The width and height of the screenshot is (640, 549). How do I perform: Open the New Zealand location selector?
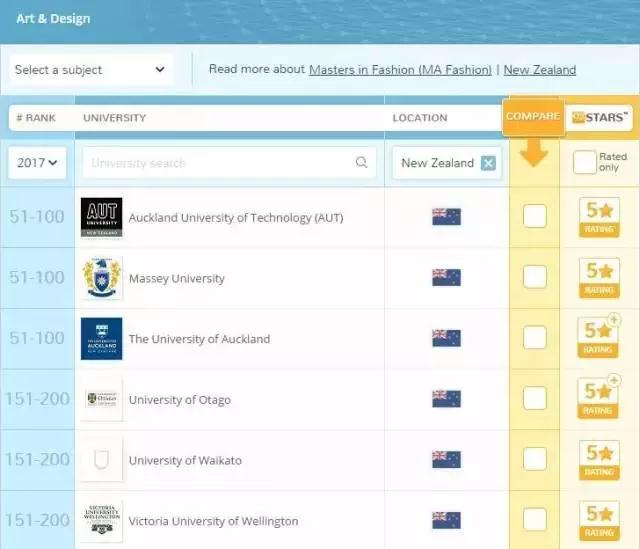coord(437,163)
